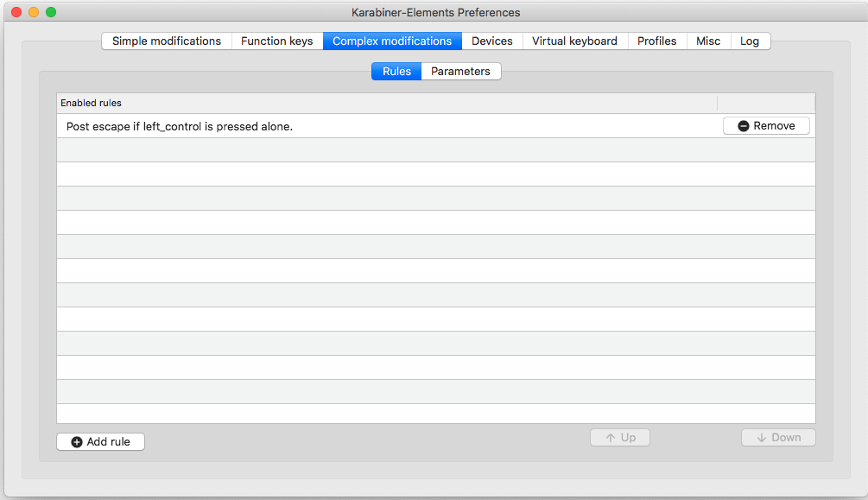The image size is (868, 500).
Task: Move the rule Up
Action: [620, 438]
